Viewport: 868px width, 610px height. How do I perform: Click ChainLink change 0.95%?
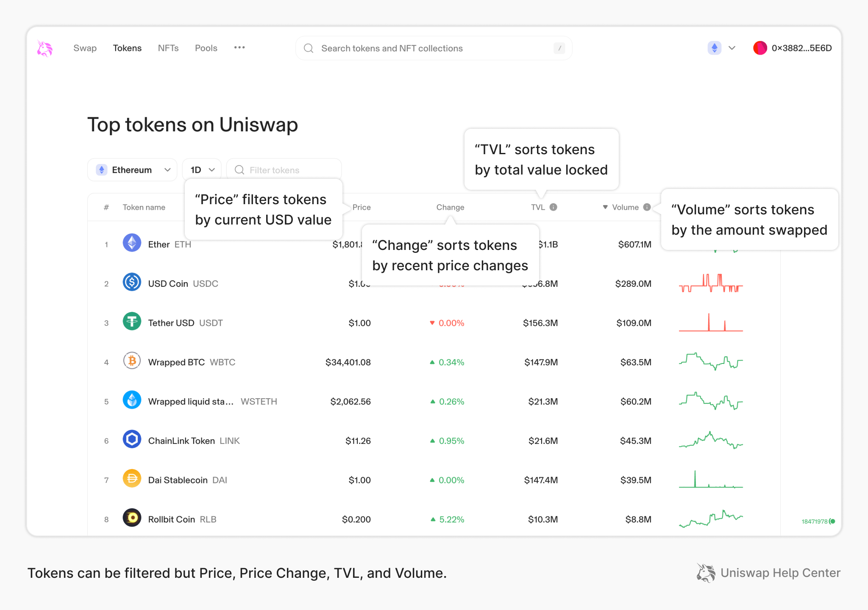(448, 441)
